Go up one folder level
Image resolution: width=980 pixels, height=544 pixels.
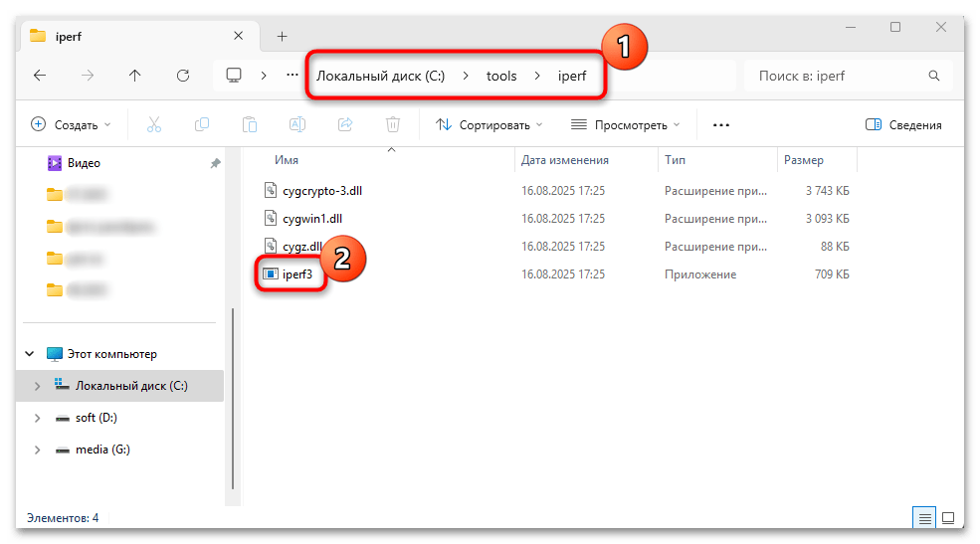pos(135,76)
